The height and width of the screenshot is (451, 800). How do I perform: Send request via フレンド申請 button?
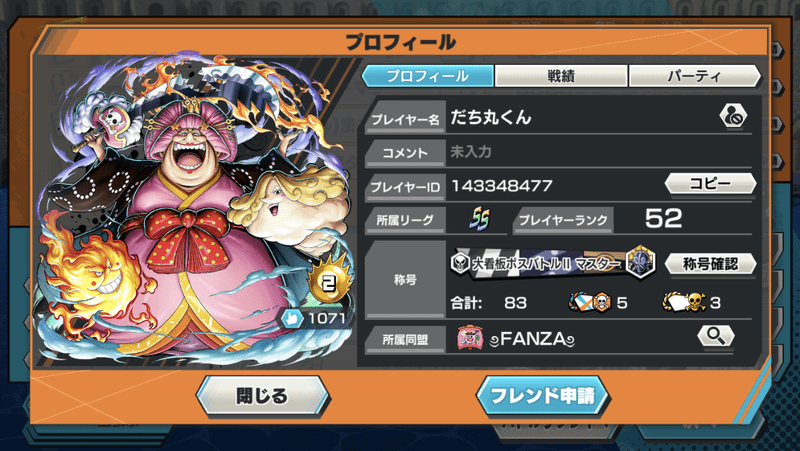[542, 395]
